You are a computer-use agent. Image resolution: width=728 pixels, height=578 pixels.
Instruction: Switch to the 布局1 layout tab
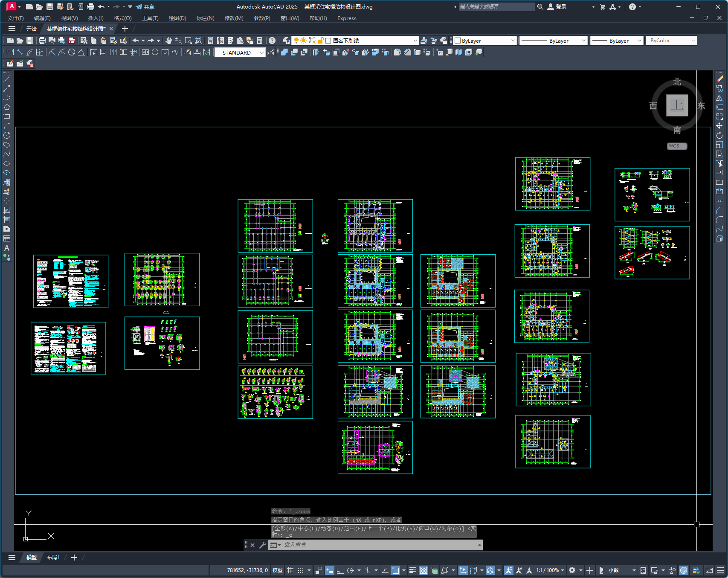pyautogui.click(x=53, y=558)
